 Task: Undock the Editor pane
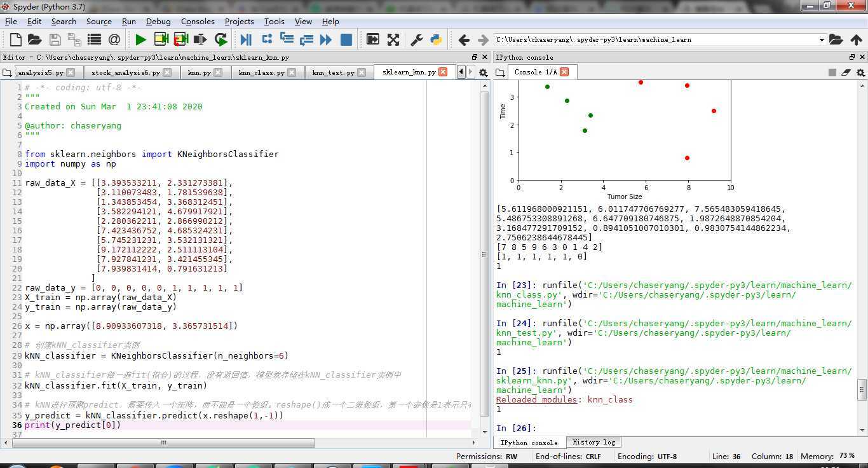click(x=475, y=57)
